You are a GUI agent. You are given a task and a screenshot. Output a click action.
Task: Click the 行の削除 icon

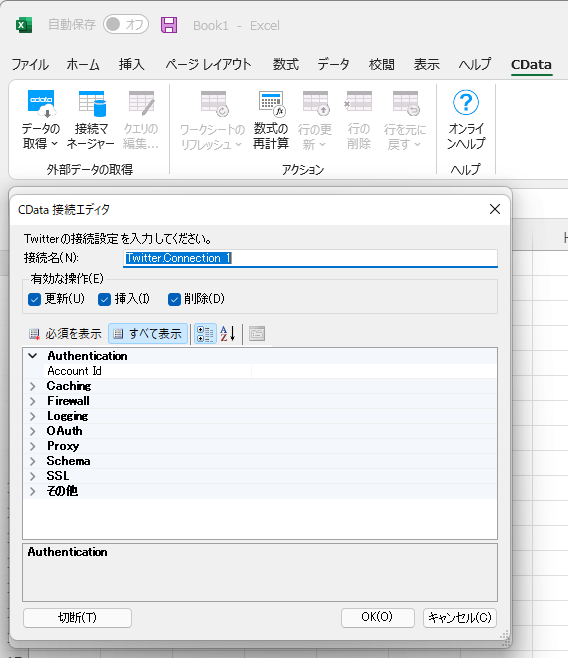(x=358, y=103)
